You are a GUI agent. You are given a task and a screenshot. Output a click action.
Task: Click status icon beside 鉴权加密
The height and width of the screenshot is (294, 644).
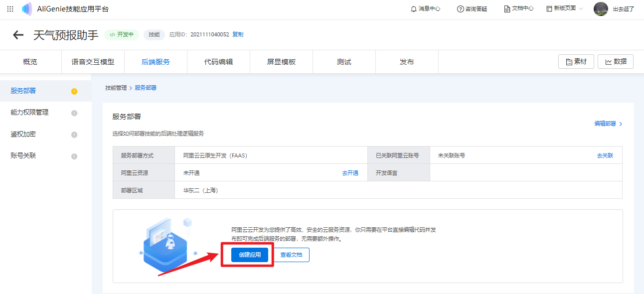click(74, 135)
